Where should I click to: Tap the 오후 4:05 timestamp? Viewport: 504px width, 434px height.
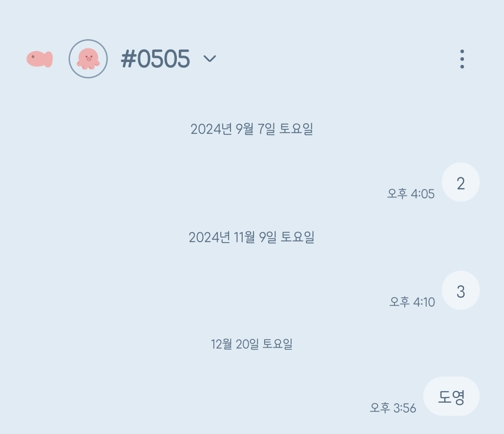411,194
